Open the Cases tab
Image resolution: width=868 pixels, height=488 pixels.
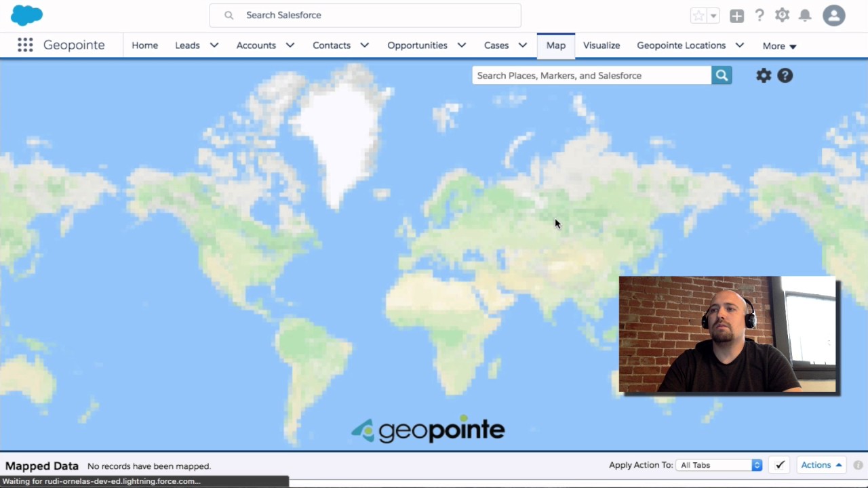(x=496, y=45)
